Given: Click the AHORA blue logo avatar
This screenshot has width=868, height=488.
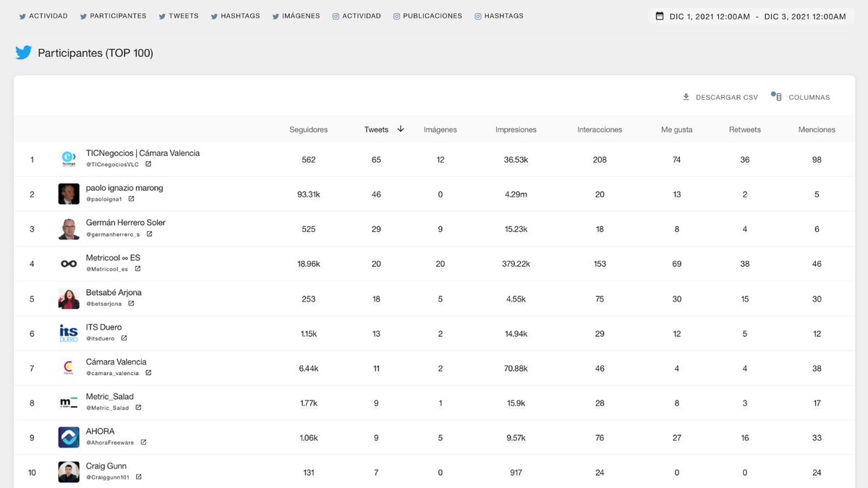Looking at the screenshot, I should pyautogui.click(x=69, y=437).
